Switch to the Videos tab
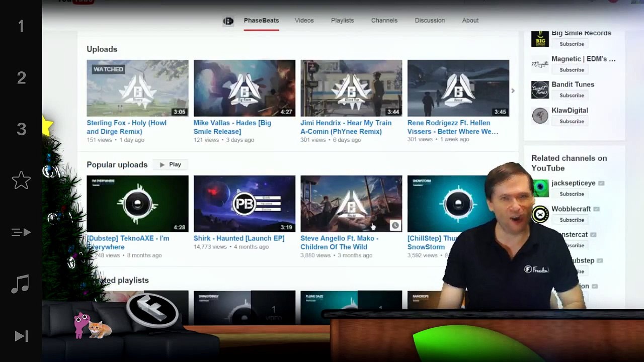This screenshot has height=362, width=644. click(x=304, y=21)
